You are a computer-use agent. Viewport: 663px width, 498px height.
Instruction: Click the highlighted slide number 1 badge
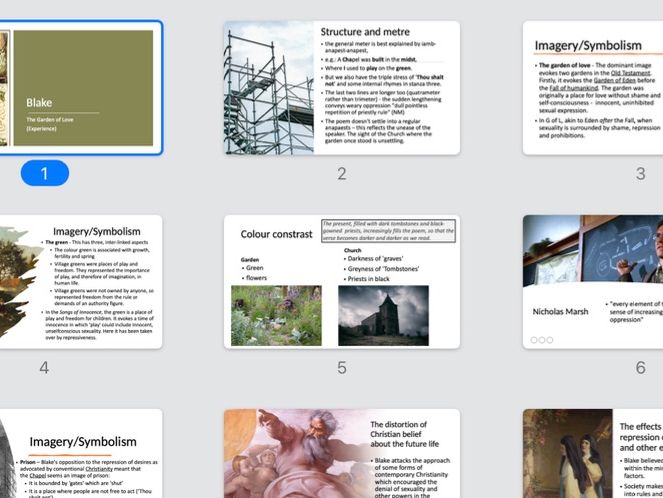(45, 173)
